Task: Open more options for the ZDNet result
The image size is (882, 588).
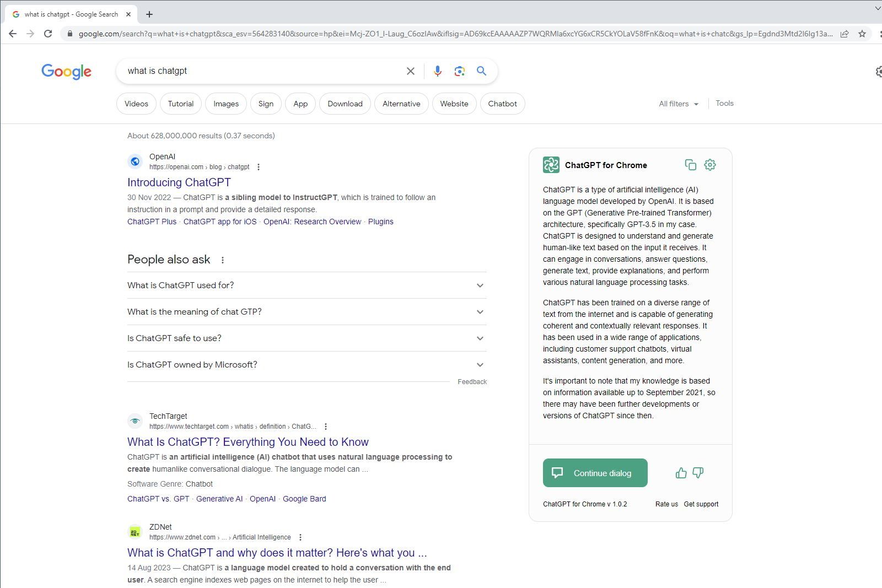Action: [300, 537]
